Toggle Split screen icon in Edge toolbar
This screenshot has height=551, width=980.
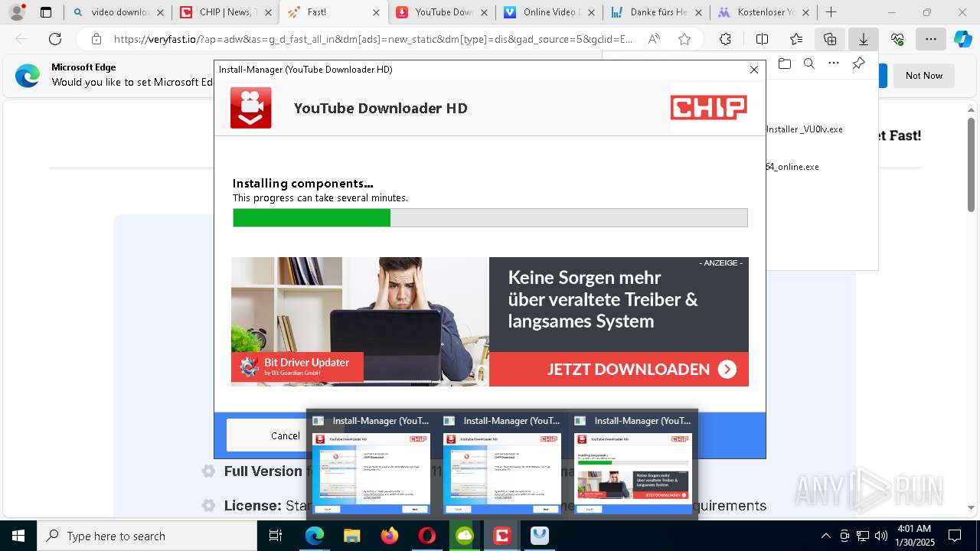click(x=762, y=39)
